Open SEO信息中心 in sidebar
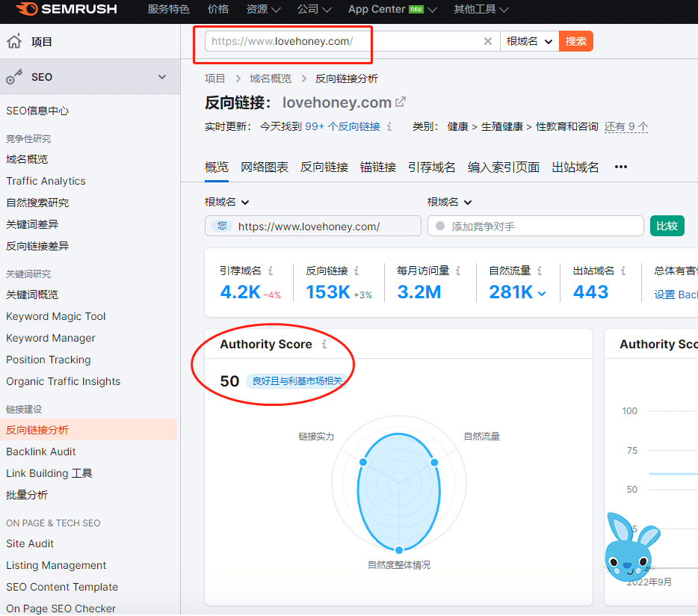Viewport: 698px width, 616px height. point(37,111)
